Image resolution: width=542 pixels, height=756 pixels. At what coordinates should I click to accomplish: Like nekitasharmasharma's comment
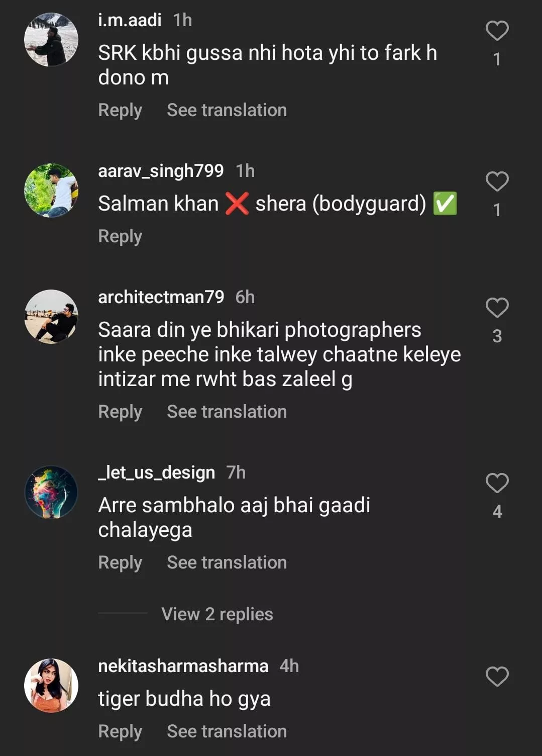[x=497, y=677]
